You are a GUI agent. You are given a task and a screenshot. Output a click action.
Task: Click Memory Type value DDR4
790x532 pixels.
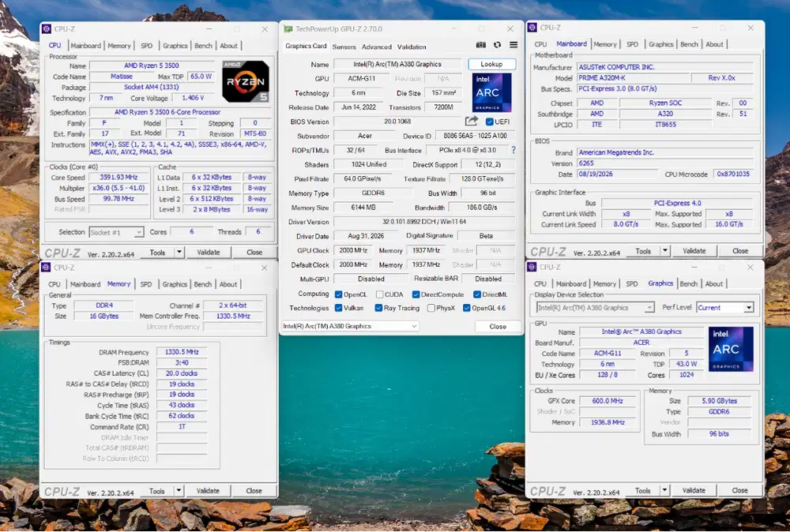[x=104, y=305]
